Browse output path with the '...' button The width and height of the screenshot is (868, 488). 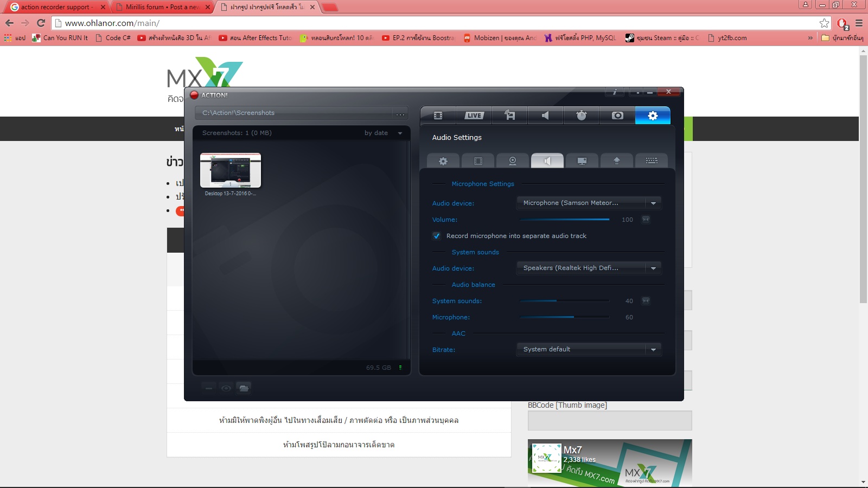click(x=400, y=113)
